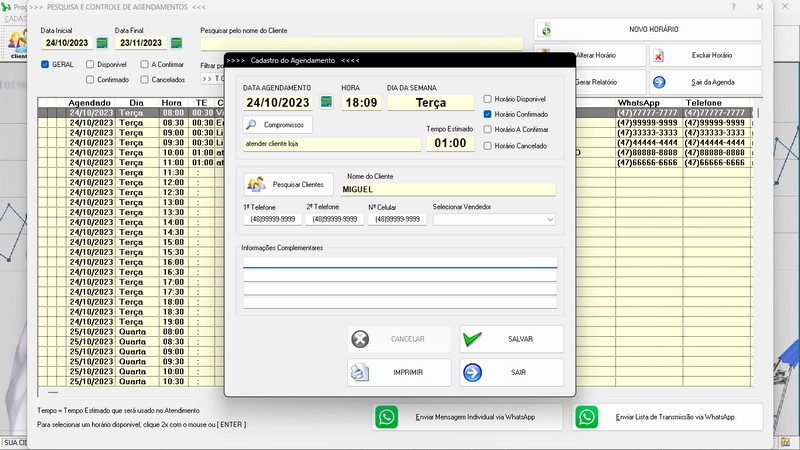800x450 pixels.
Task: Click the Nº Celular field
Action: 397,219
